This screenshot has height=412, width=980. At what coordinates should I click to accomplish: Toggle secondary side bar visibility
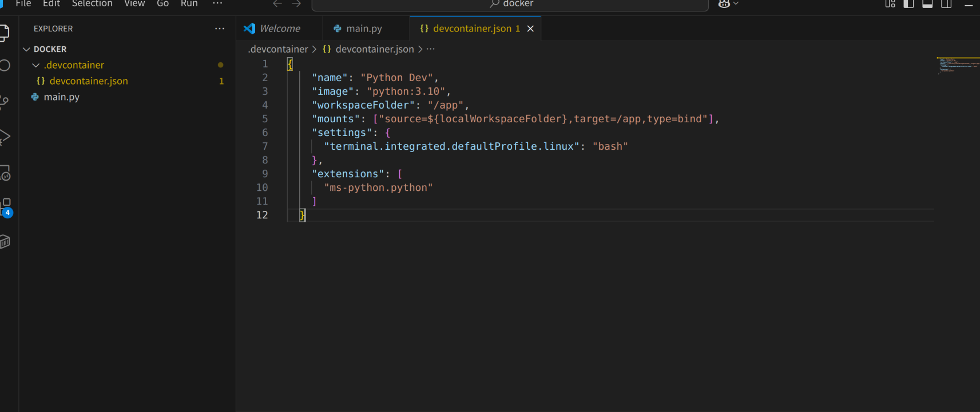[x=946, y=4]
